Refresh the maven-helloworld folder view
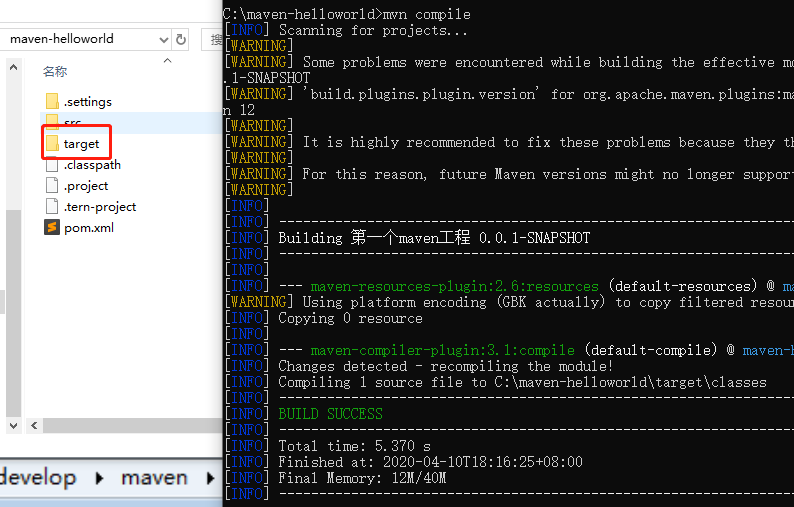 tap(181, 39)
